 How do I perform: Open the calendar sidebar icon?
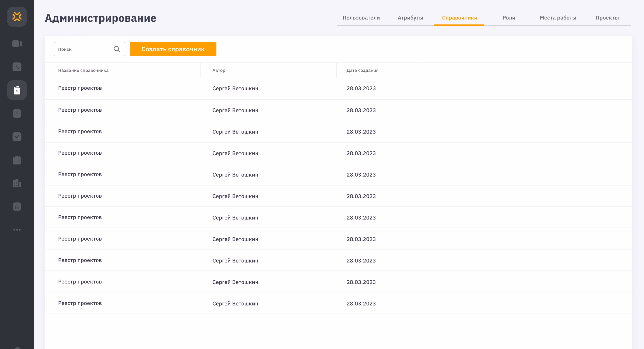point(17,160)
